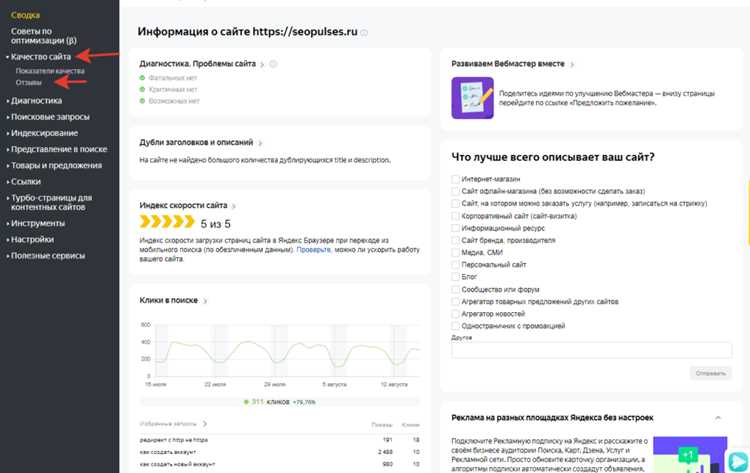This screenshot has height=473, width=750.
Task: Click the purple checklist illustration
Action: [x=472, y=98]
